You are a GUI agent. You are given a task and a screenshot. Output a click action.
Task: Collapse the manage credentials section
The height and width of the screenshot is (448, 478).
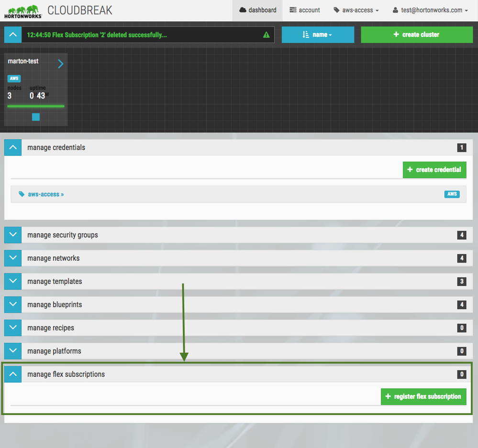13,147
